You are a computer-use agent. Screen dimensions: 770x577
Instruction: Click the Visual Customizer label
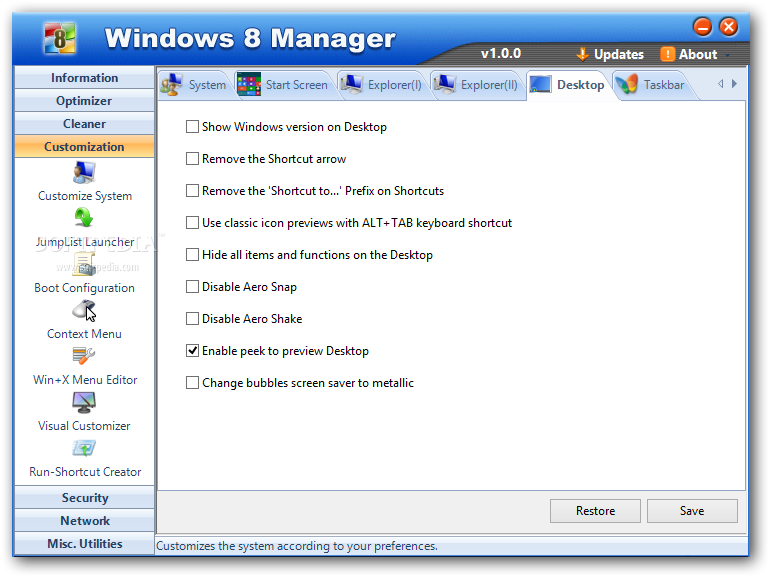tap(84, 426)
